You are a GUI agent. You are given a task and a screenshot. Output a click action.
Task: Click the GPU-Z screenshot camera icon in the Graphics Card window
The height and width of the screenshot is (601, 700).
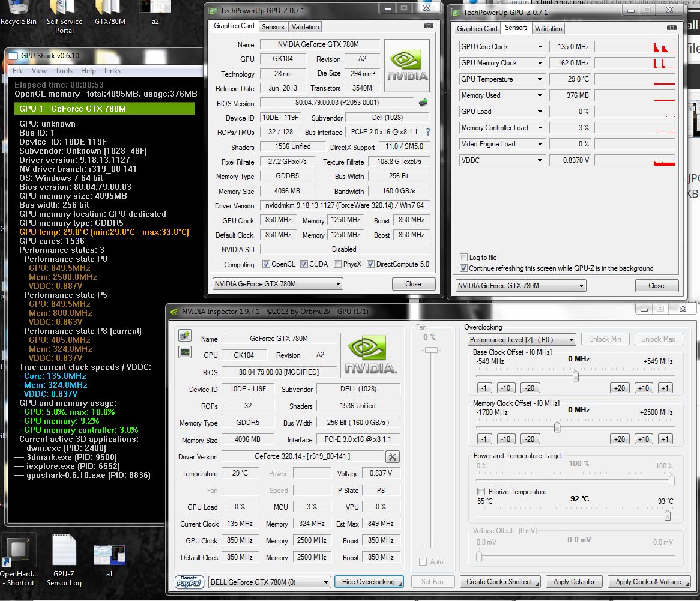point(428,26)
